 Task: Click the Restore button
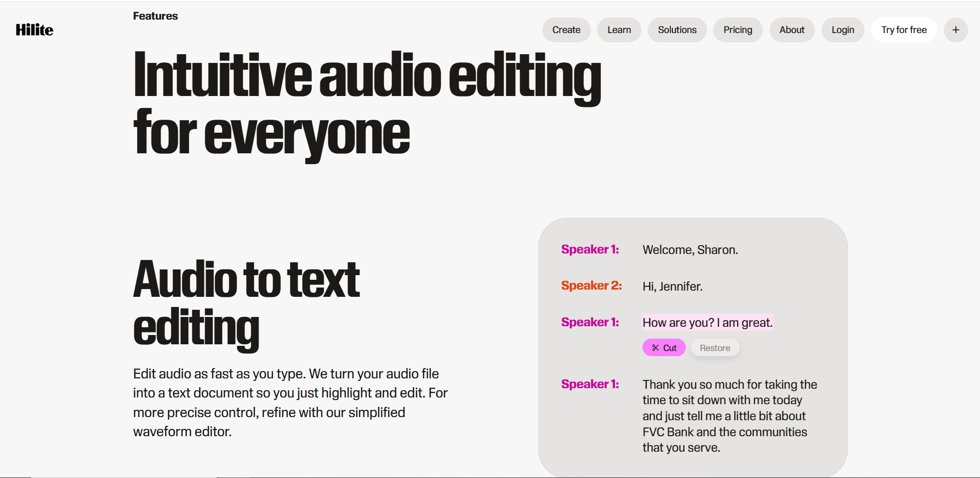pos(715,348)
